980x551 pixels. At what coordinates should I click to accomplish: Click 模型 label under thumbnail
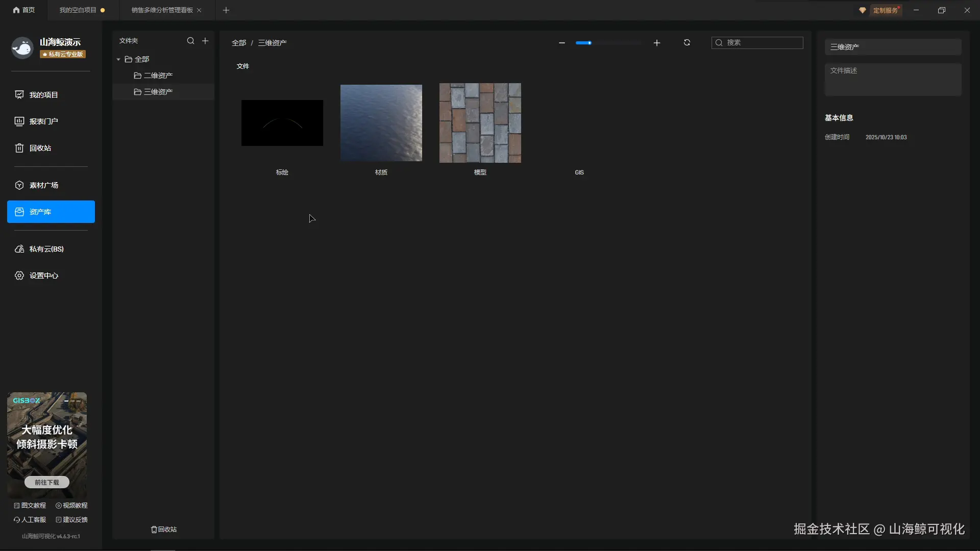coord(480,172)
